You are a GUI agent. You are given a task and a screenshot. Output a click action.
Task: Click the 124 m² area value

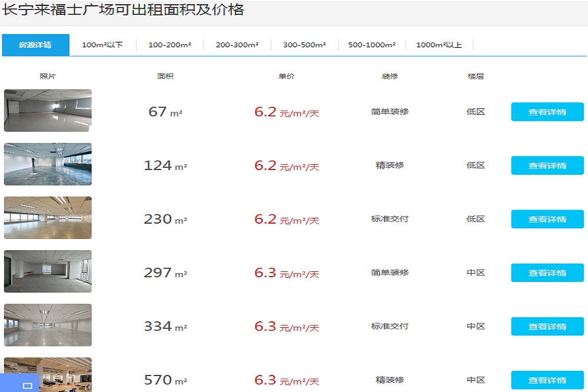(165, 165)
